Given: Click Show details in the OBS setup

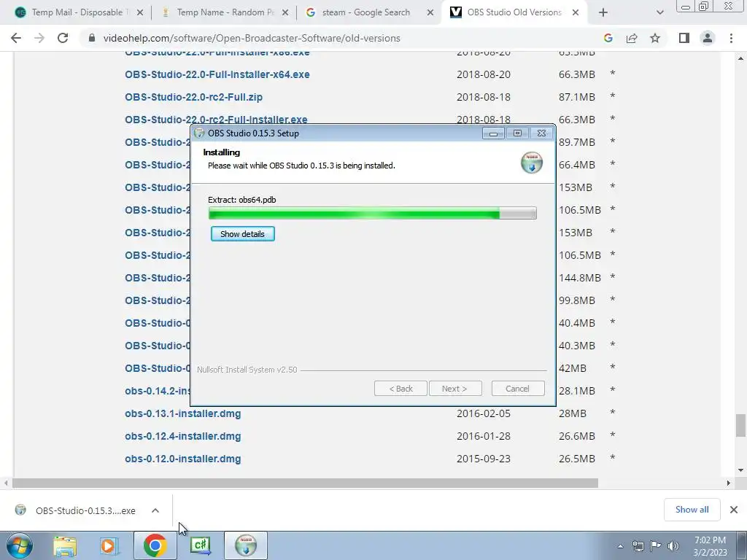Looking at the screenshot, I should click(242, 234).
